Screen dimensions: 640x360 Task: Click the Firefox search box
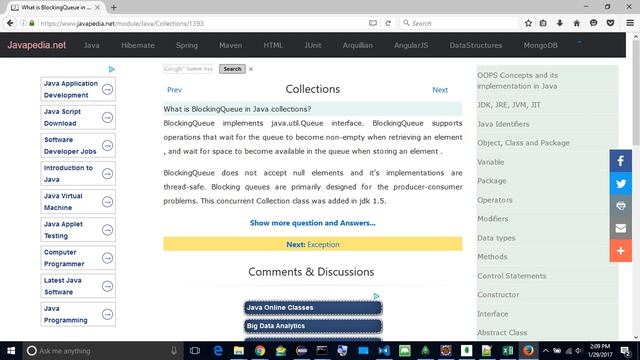[x=459, y=23]
